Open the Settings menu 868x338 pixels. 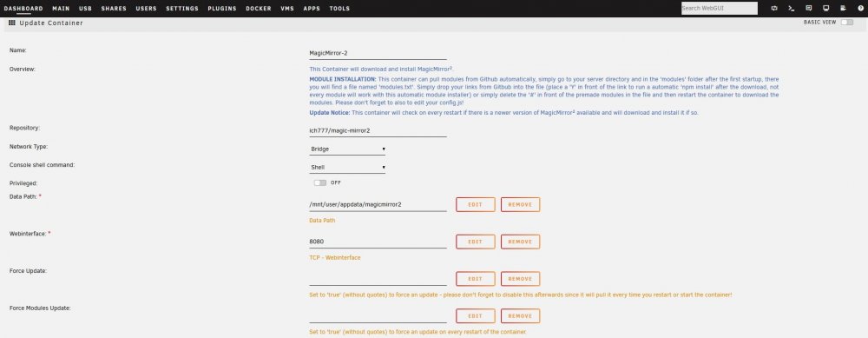point(182,9)
